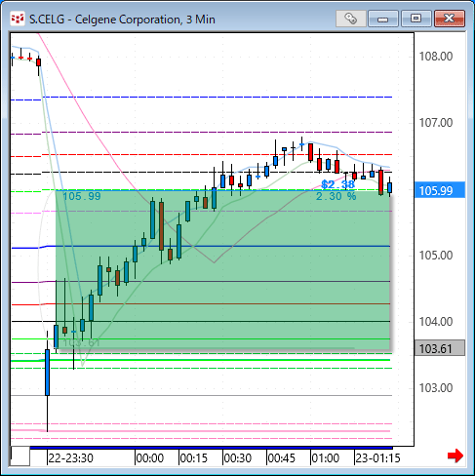The image size is (475, 476).
Task: Click the faded 103.61 label in green box
Action: [x=81, y=342]
